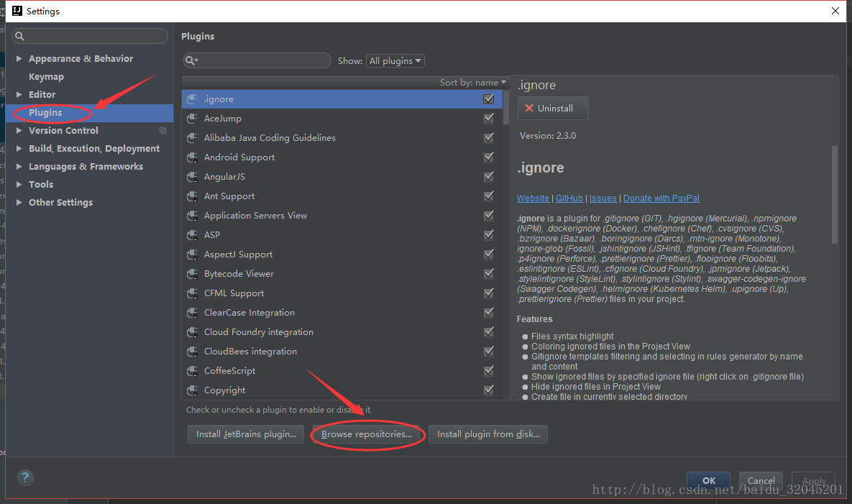The width and height of the screenshot is (852, 504).
Task: Click the plugin icon next to Copyright
Action: [192, 390]
